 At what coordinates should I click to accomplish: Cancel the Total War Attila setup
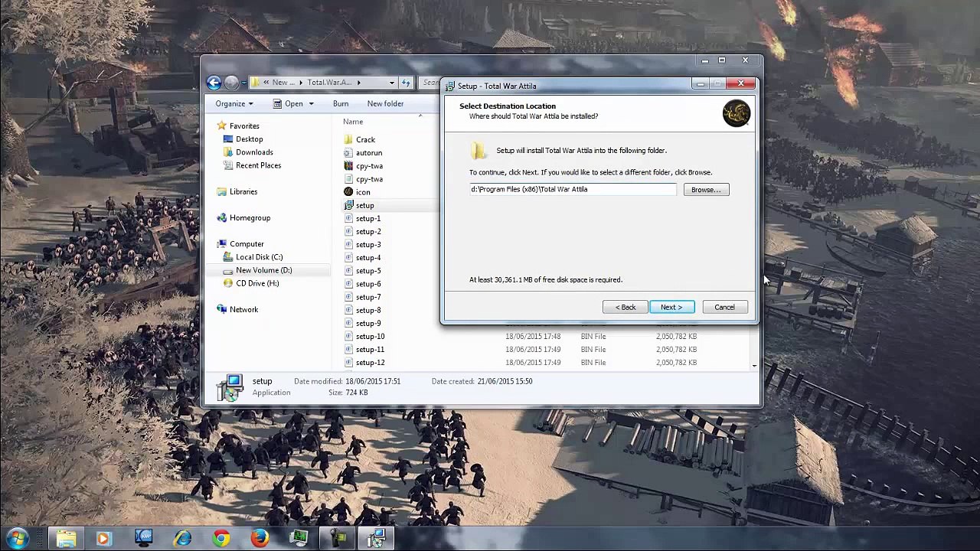point(724,307)
